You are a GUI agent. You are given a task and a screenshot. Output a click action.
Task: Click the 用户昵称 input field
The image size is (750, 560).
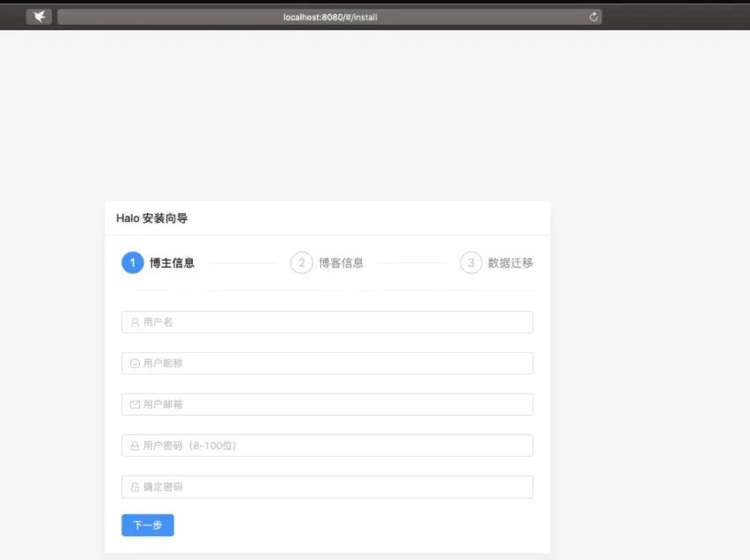tap(327, 364)
